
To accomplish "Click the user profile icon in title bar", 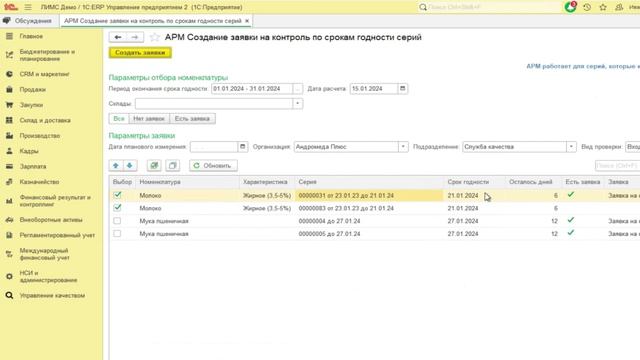I will click(x=619, y=7).
